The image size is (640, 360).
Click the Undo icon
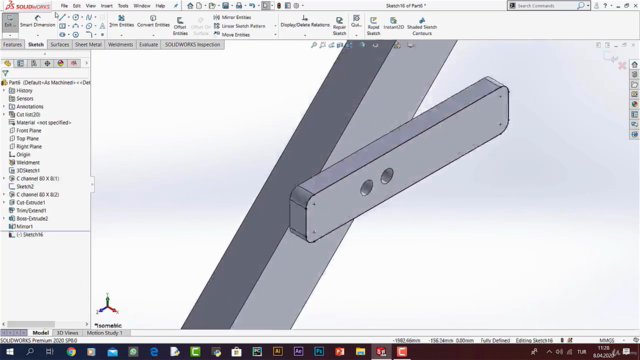(x=252, y=6)
